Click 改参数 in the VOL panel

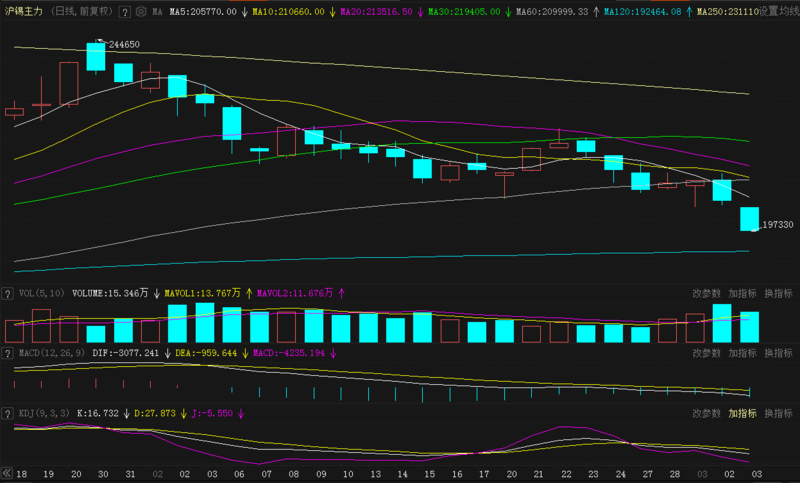[706, 294]
